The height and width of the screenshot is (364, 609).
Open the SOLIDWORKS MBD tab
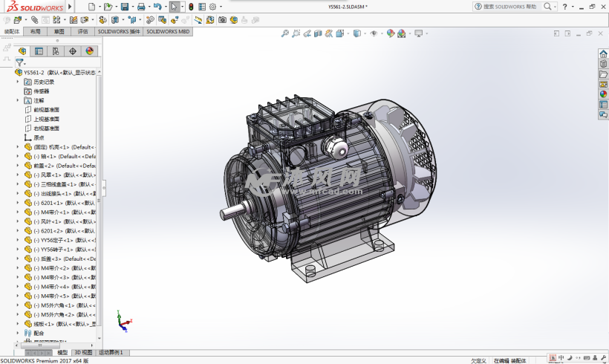168,32
